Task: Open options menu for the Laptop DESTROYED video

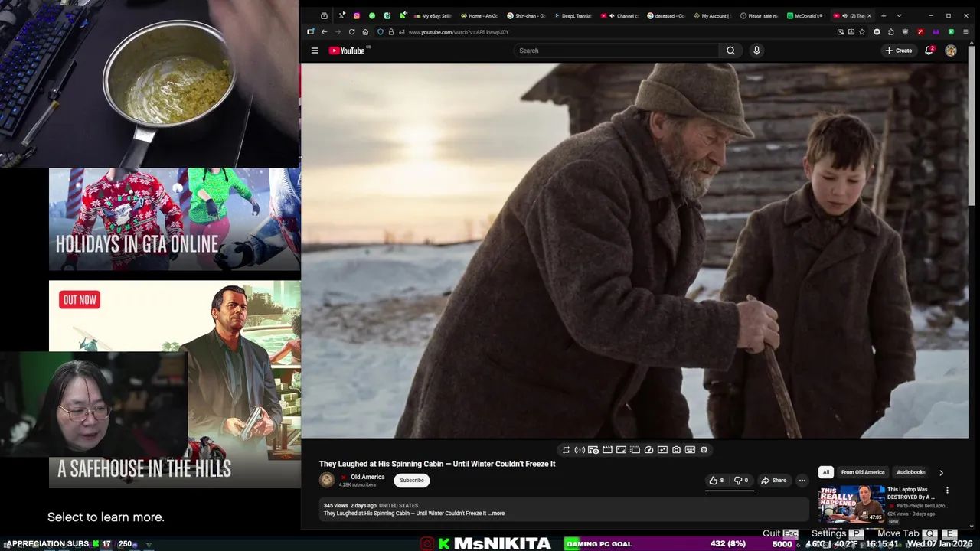Action: (947, 491)
